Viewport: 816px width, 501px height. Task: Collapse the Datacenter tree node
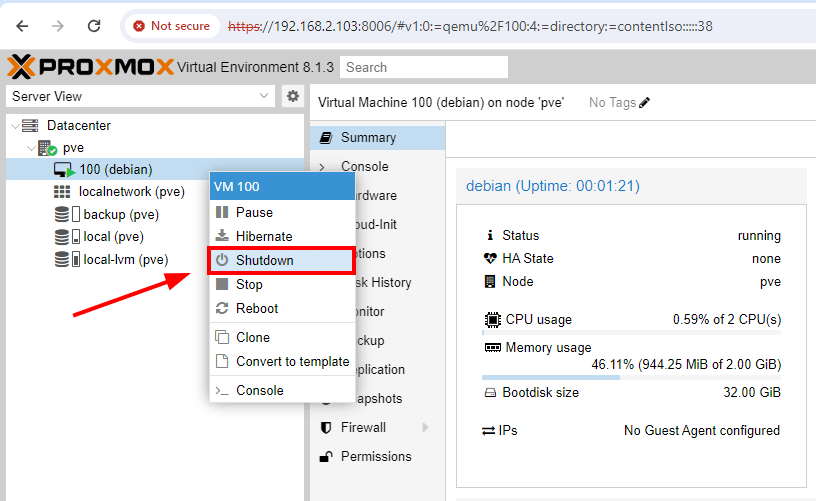pyautogui.click(x=14, y=126)
